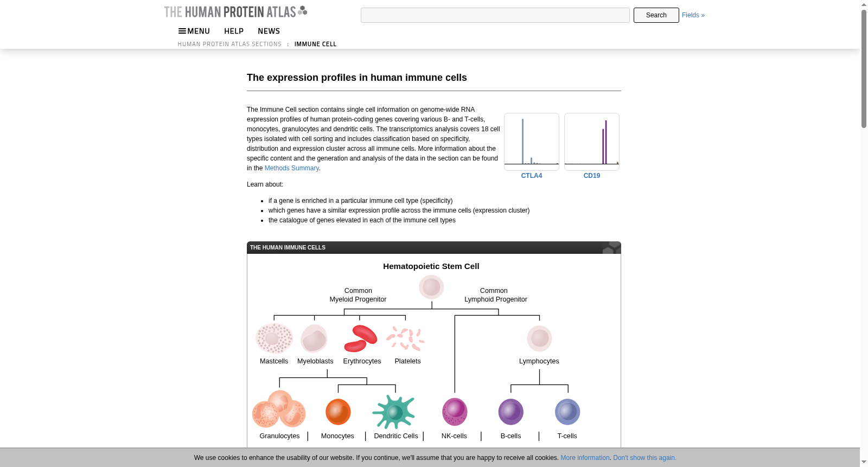
Task: Open the blue T-cells icon
Action: [567, 412]
